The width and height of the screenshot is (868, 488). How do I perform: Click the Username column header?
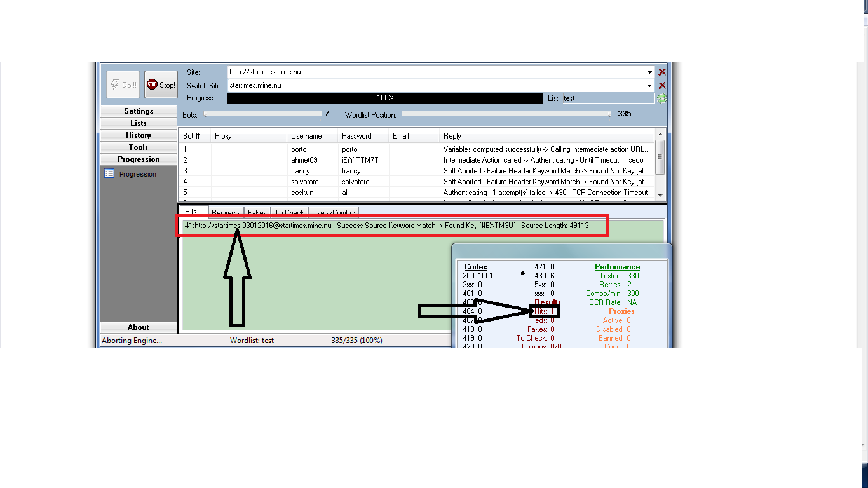click(306, 136)
